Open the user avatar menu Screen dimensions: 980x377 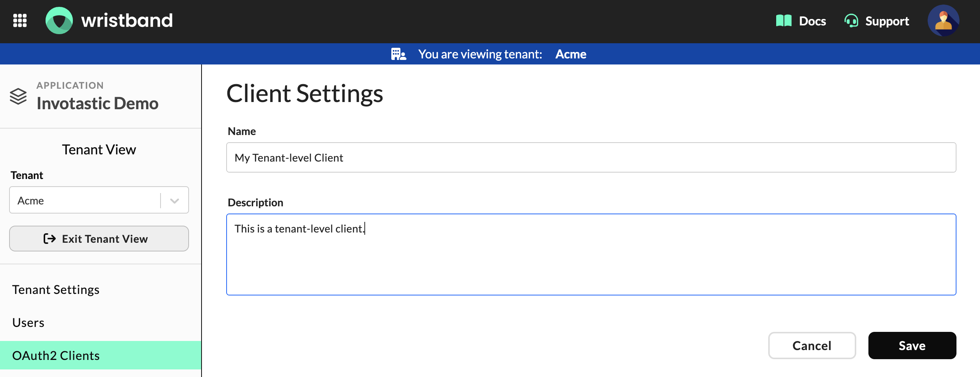(943, 20)
